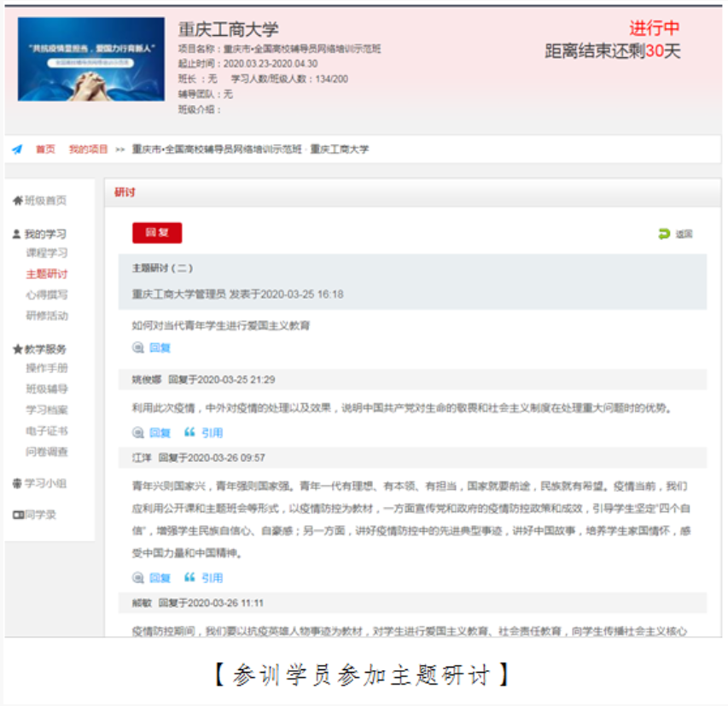Select 课程学习 in the sidebar
The image size is (728, 706).
tap(47, 254)
